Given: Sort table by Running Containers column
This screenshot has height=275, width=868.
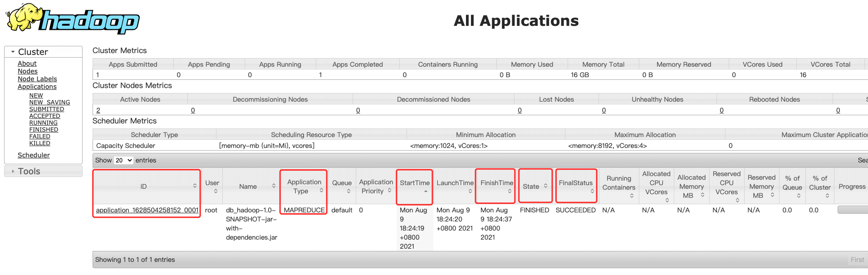Looking at the screenshot, I should [x=619, y=187].
